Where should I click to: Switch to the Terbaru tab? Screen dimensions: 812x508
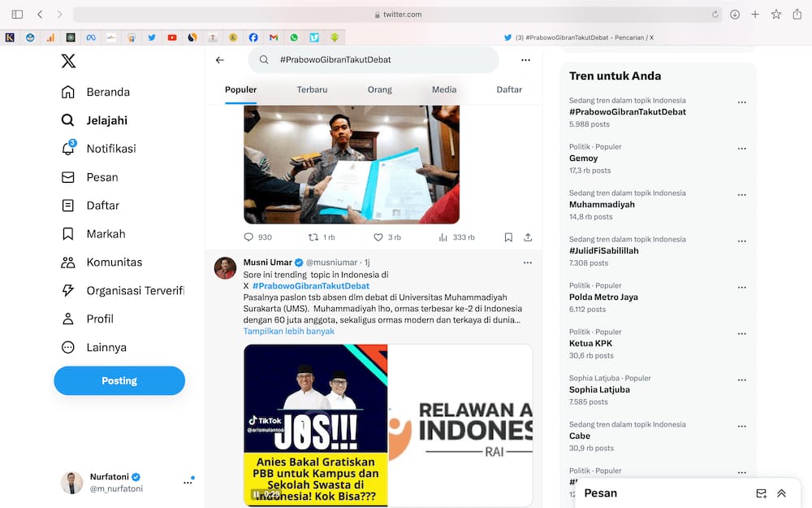[x=313, y=89]
